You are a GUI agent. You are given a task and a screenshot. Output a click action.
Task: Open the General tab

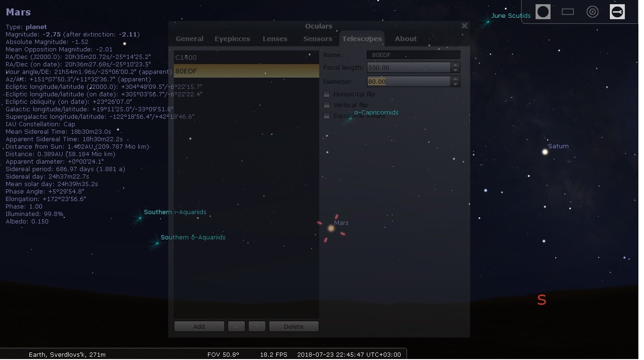click(x=189, y=39)
